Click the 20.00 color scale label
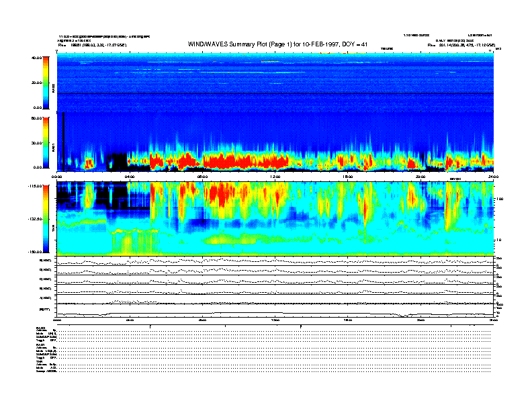The height and width of the screenshot is (411, 532). 36,83
